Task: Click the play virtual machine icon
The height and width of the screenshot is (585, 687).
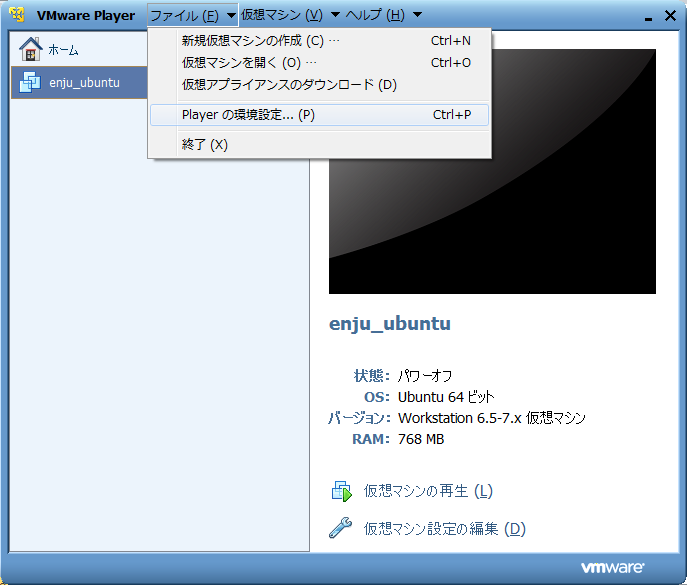Action: coord(342,491)
